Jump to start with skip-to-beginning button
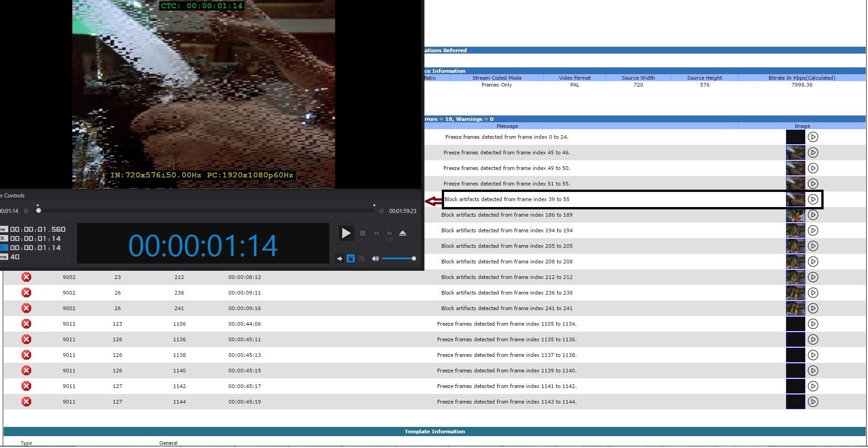 click(26, 211)
